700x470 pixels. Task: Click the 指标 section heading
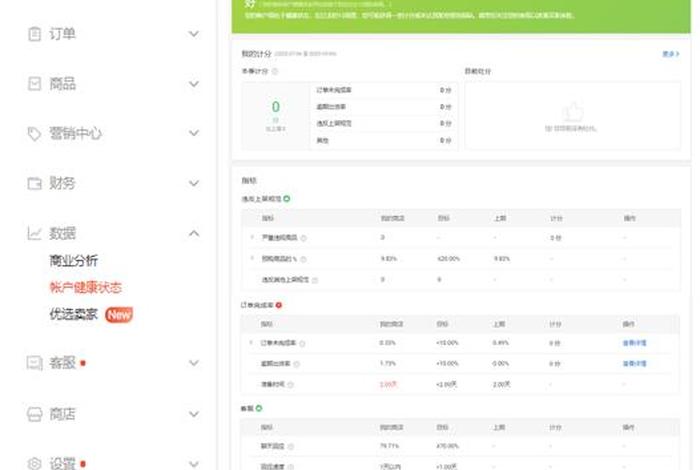point(249,181)
